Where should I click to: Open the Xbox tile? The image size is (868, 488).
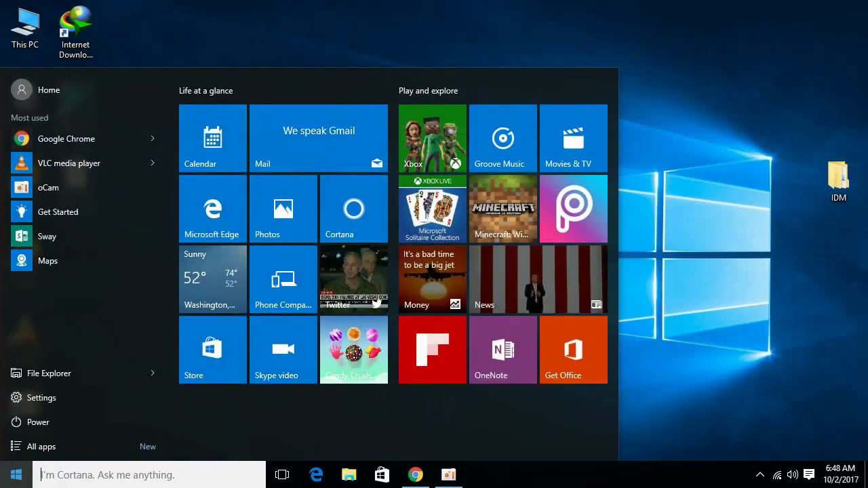[433, 138]
